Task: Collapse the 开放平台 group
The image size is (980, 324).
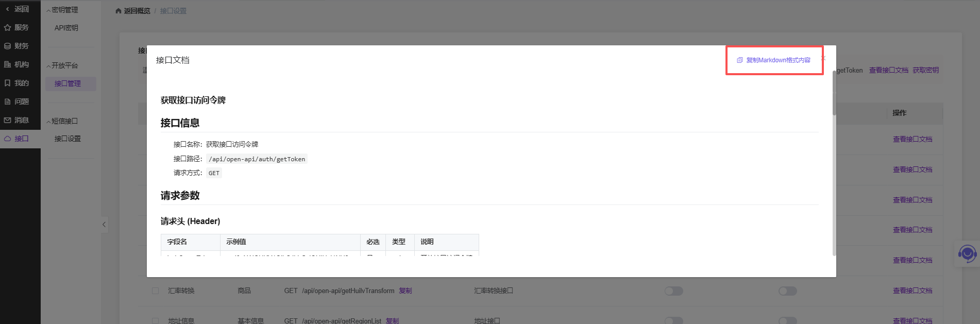Action: (62, 65)
